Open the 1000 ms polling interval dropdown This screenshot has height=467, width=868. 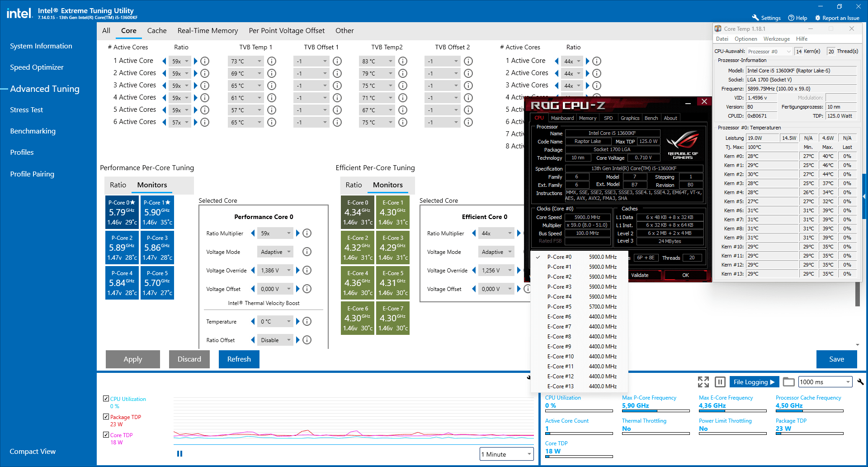826,382
